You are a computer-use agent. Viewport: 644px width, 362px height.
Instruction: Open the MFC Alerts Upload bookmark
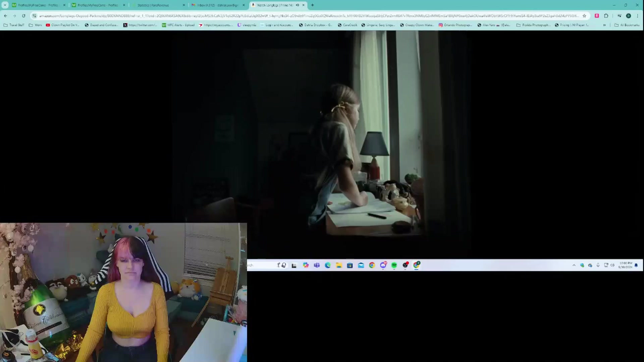[178, 25]
